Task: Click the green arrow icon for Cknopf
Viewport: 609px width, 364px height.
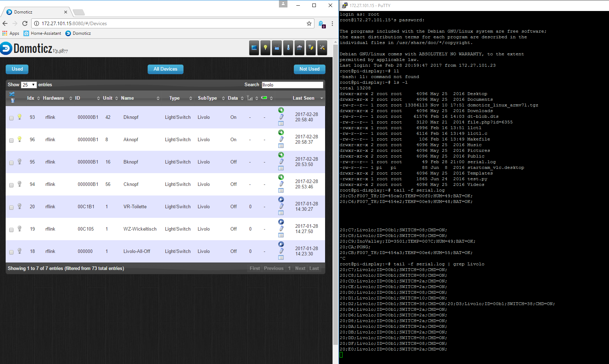Action: [281, 177]
